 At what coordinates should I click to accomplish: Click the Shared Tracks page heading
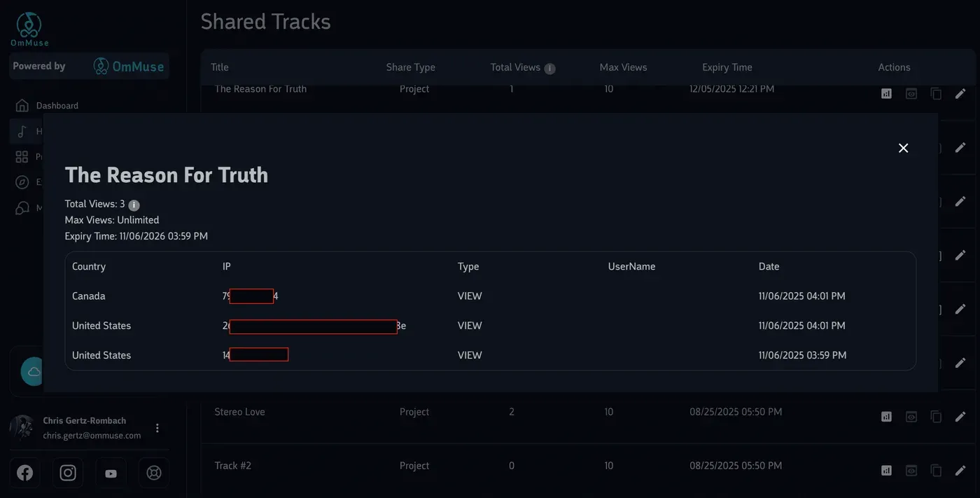[x=265, y=22]
